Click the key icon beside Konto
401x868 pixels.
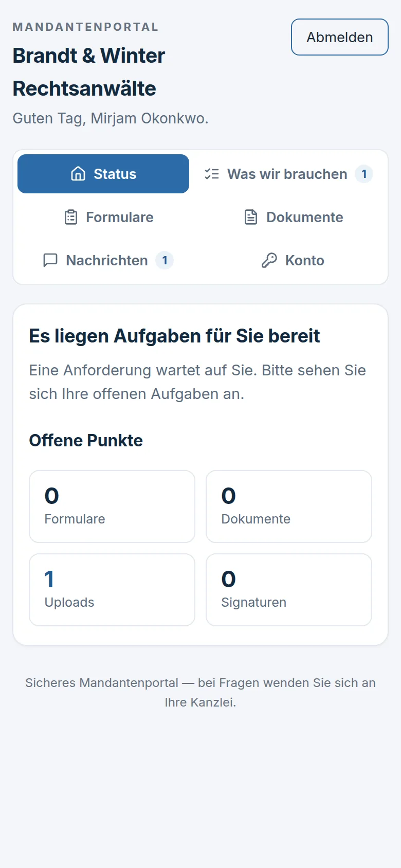click(269, 260)
